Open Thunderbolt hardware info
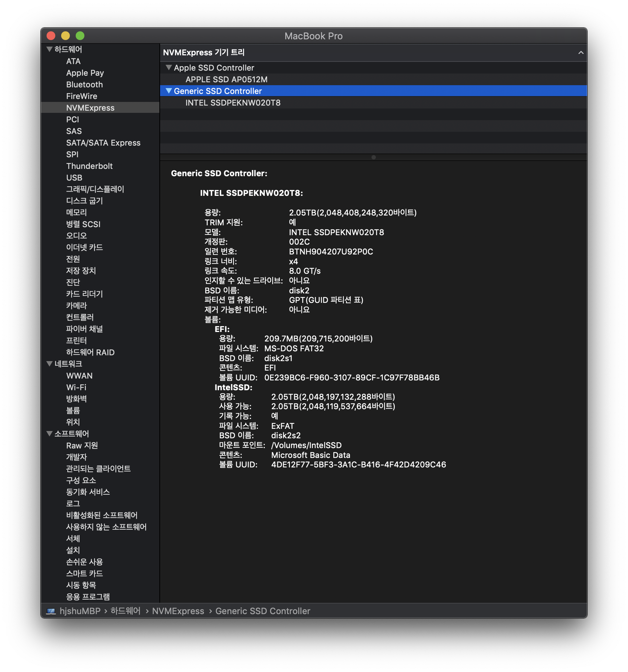 pyautogui.click(x=89, y=166)
